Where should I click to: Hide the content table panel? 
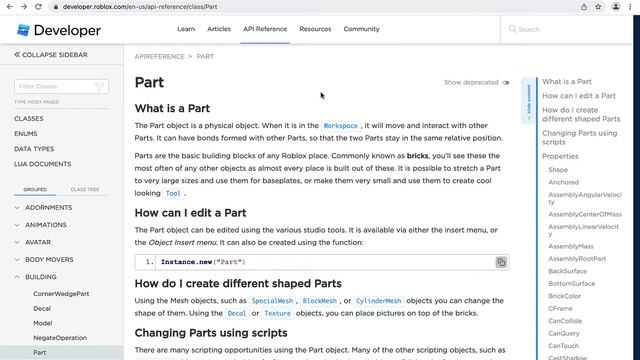point(529,100)
